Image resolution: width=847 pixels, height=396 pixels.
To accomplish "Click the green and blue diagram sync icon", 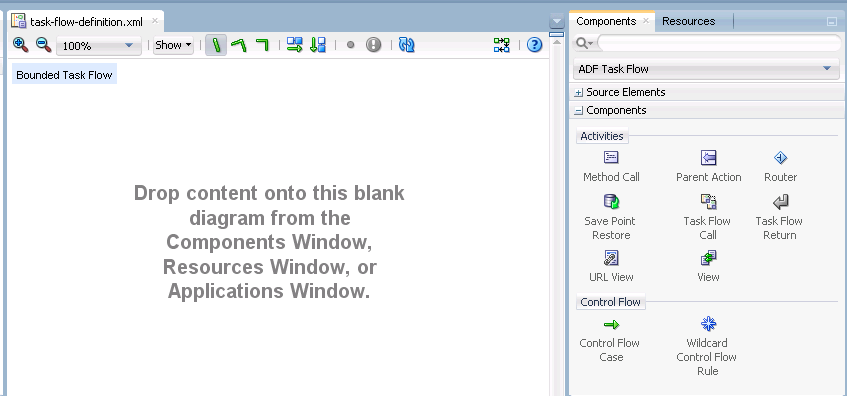I will point(501,45).
